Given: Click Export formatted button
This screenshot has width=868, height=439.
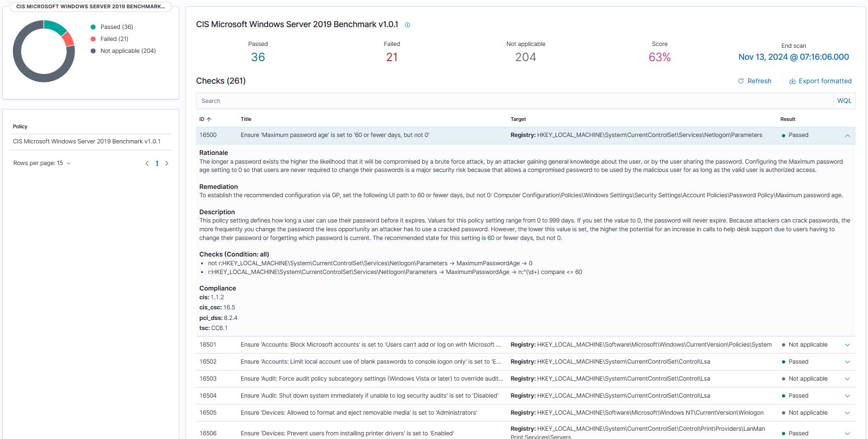Looking at the screenshot, I should 820,81.
